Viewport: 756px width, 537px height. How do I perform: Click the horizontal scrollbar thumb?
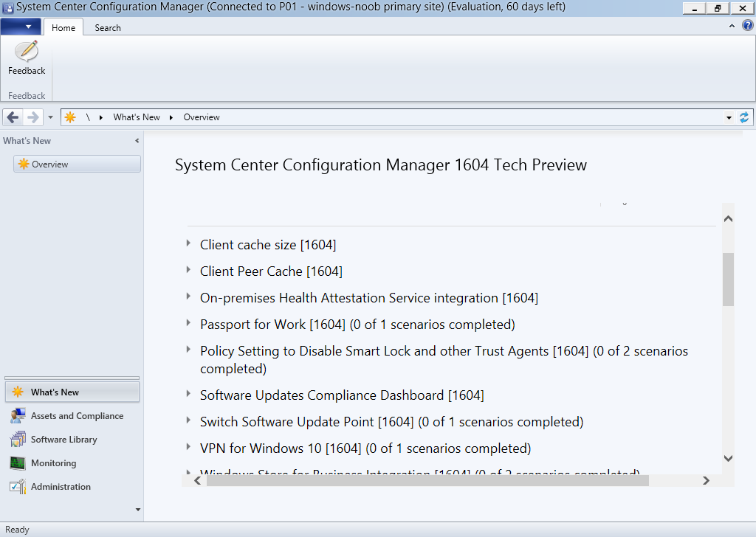point(427,480)
